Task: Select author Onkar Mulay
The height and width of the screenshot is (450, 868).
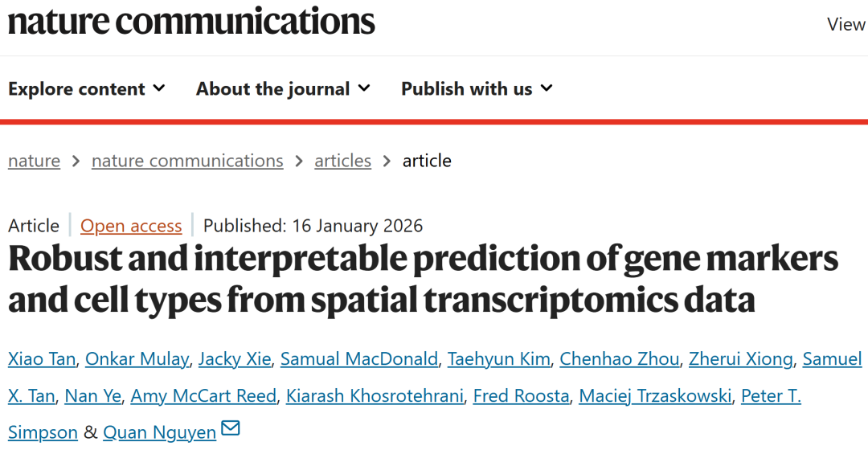Action: (137, 358)
